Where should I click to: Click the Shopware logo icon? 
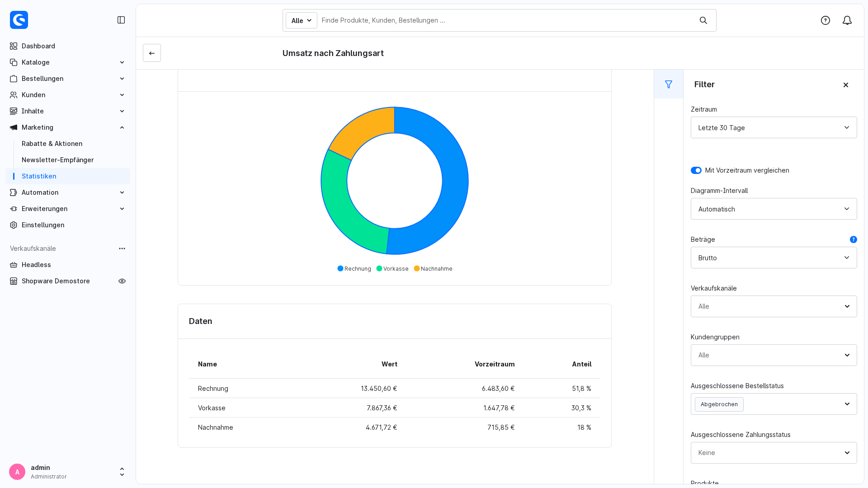pyautogui.click(x=19, y=20)
